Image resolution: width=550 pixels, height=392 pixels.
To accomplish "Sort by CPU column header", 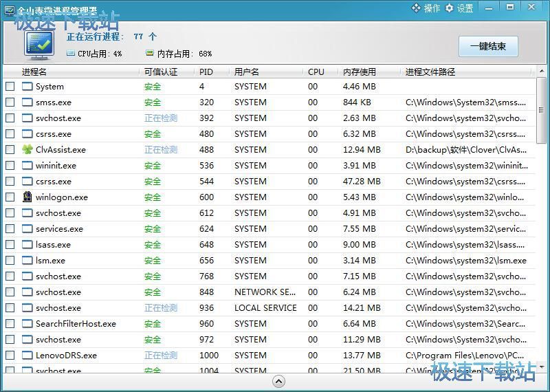I will pos(316,72).
